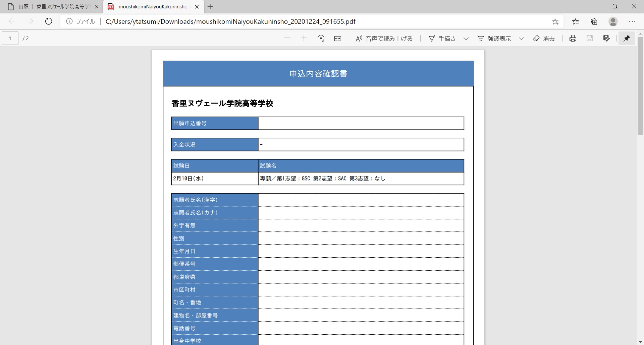
Task: Minimize the Edge browser window
Action: (x=596, y=6)
